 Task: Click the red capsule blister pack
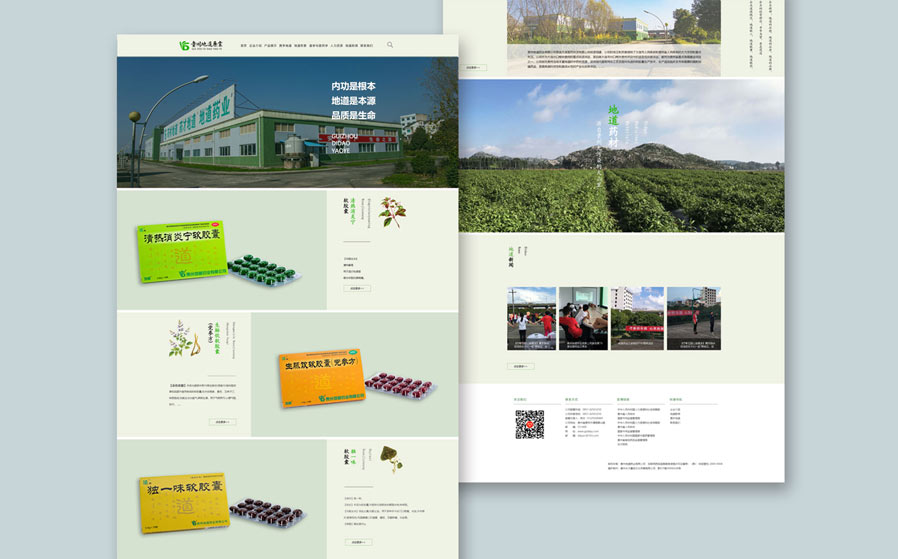(x=400, y=385)
